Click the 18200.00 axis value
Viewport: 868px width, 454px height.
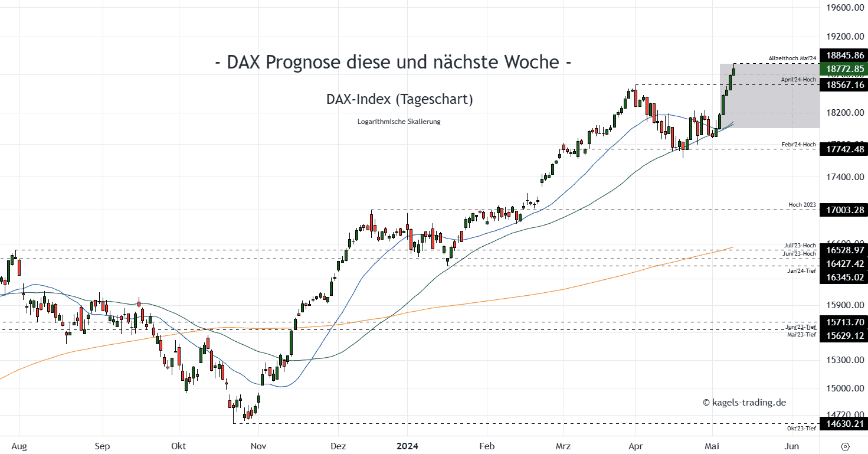pos(846,113)
